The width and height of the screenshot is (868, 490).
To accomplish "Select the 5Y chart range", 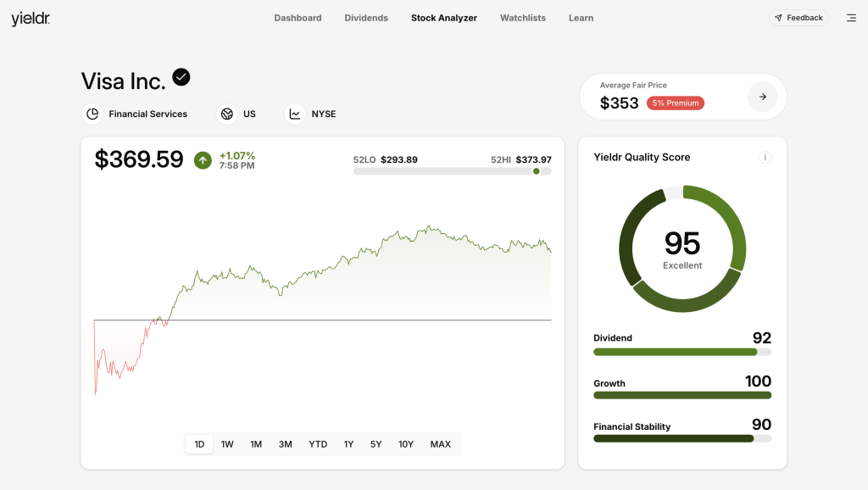I will pyautogui.click(x=376, y=444).
